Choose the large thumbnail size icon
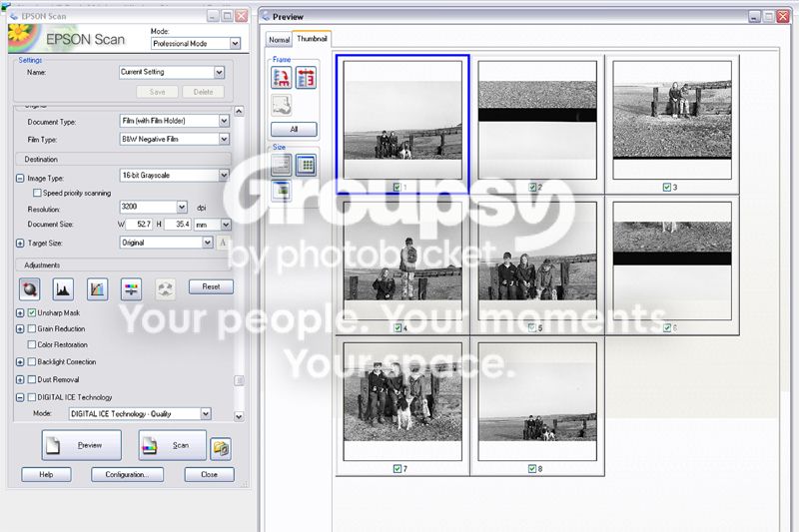 tap(282, 191)
